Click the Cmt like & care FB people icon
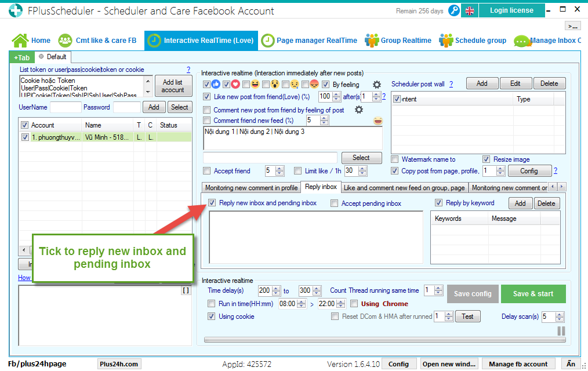The image size is (588, 371). click(x=66, y=41)
